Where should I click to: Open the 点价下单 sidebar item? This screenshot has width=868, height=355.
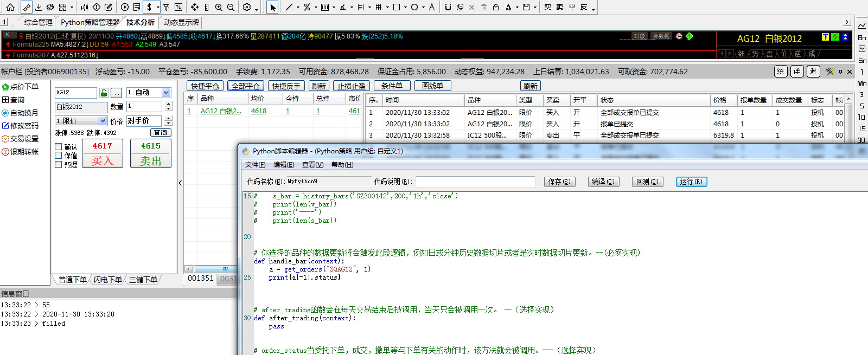pos(20,87)
